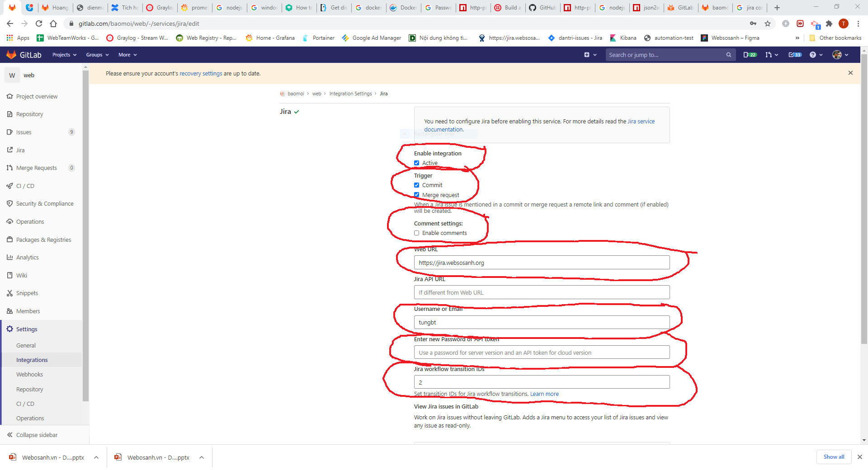Open Webhooks in the Settings submenu
This screenshot has width=868, height=470.
pyautogui.click(x=29, y=375)
